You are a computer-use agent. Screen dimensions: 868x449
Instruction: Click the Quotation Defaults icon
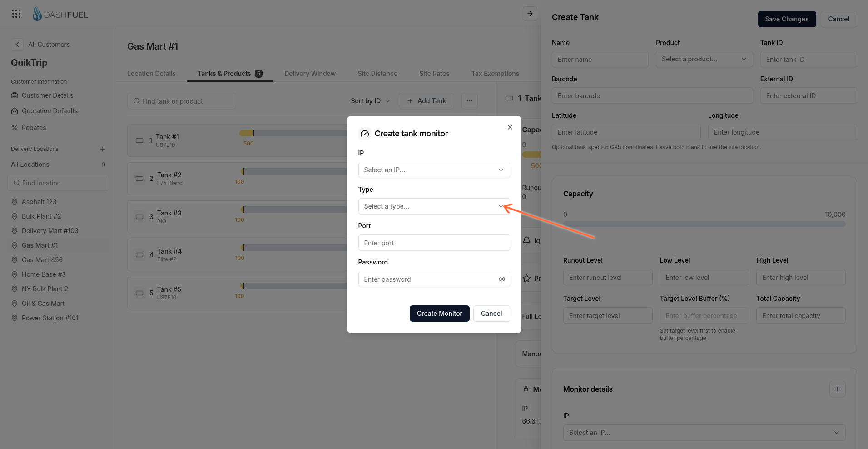click(x=15, y=111)
